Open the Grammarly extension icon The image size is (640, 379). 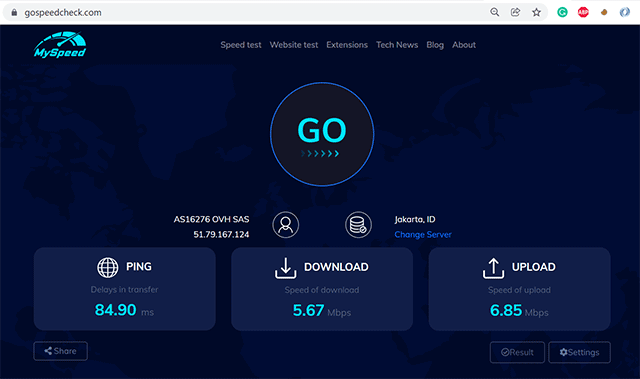tap(562, 12)
